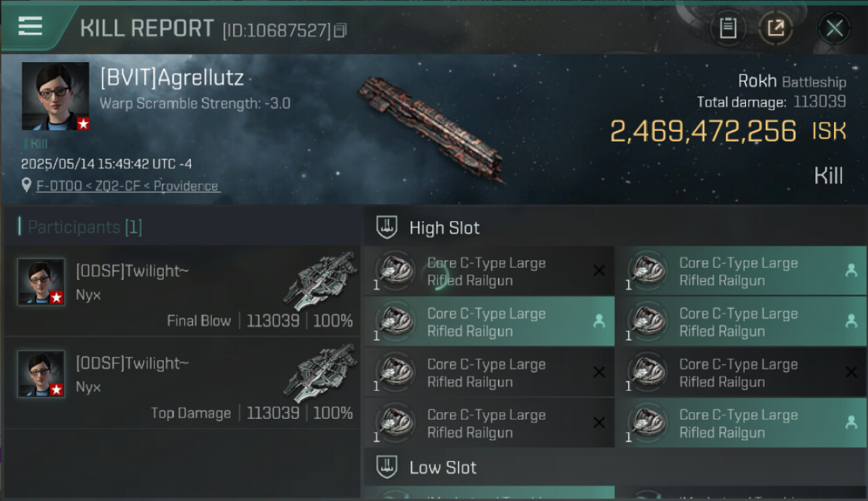Click the High Slot section icon
Viewport: 868px width, 501px height.
click(388, 228)
